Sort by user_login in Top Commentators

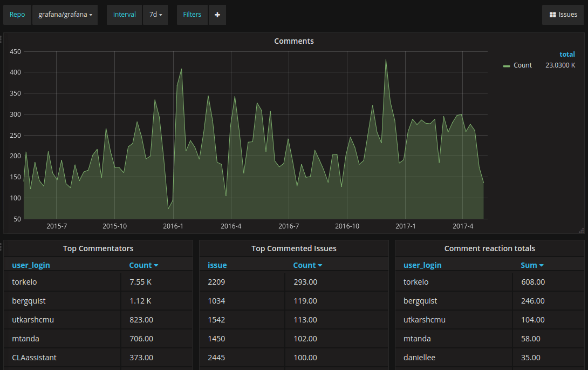click(x=31, y=265)
